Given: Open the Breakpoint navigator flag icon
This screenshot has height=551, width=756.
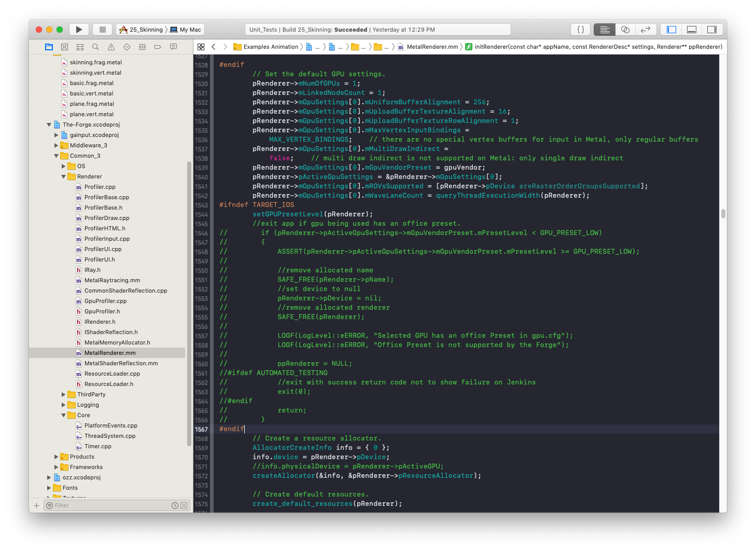Looking at the screenshot, I should point(158,47).
